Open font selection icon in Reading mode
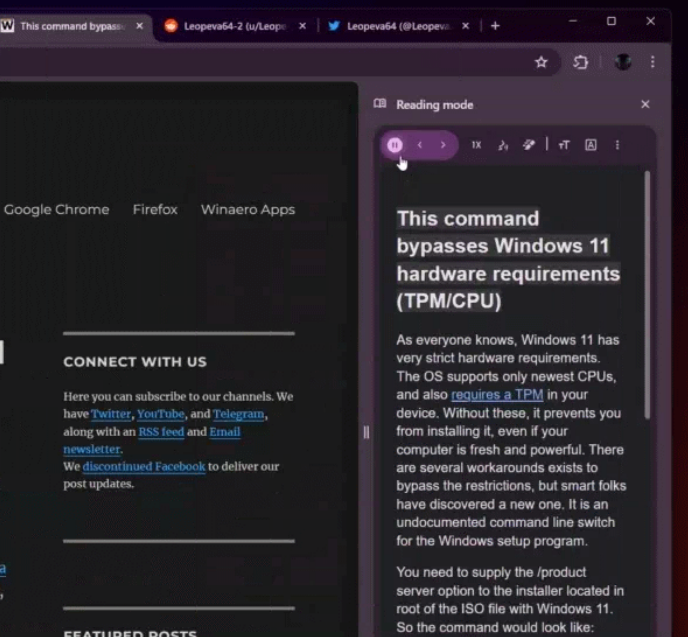The width and height of the screenshot is (688, 637). [x=591, y=145]
